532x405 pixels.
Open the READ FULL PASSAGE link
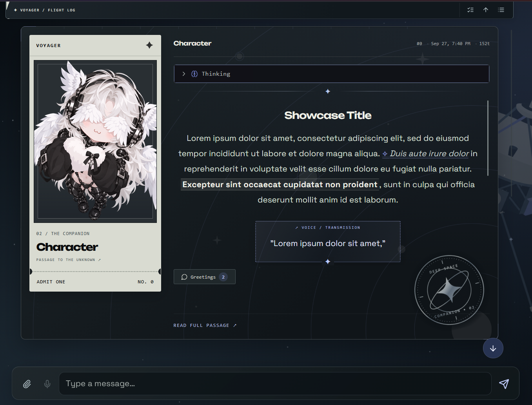click(205, 325)
